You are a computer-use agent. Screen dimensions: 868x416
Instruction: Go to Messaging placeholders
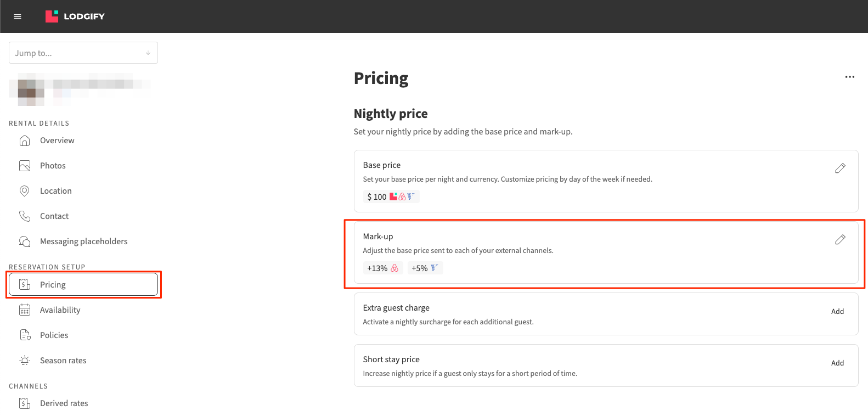tap(83, 241)
